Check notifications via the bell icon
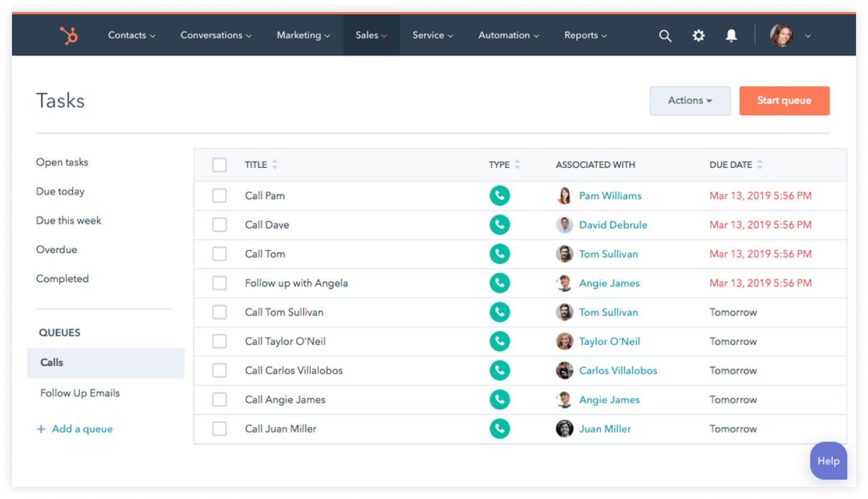Screen dimensions: 868x499 (x=731, y=35)
